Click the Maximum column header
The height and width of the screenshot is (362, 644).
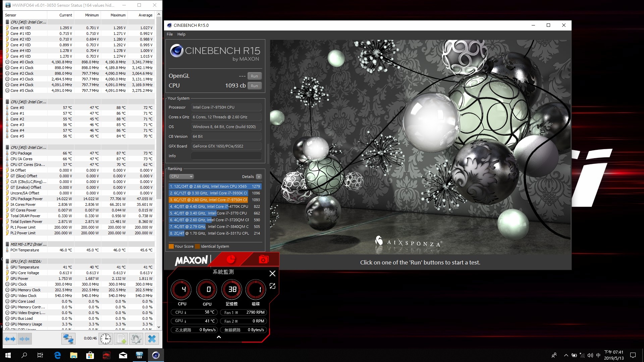coord(114,15)
